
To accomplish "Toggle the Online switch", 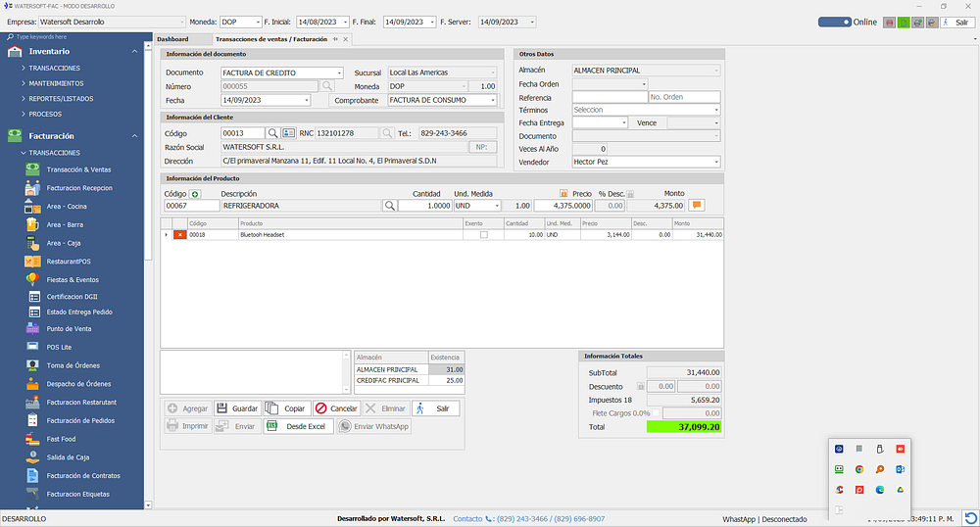I will (834, 22).
